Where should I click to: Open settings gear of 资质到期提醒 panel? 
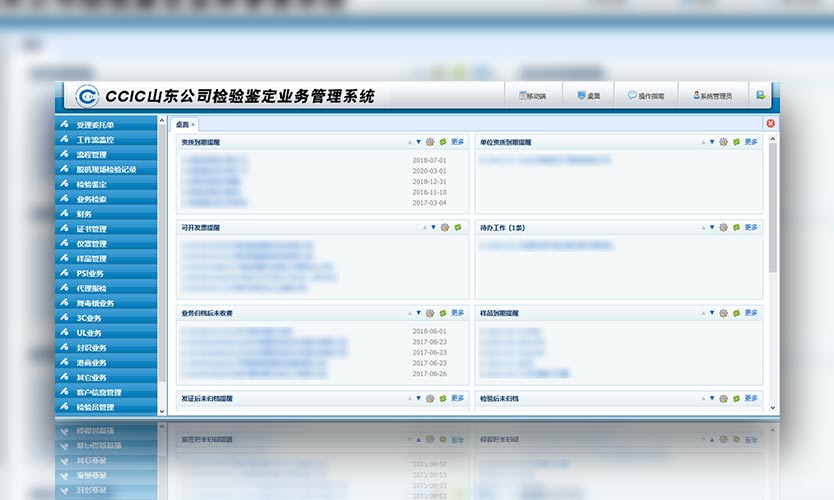tap(430, 142)
